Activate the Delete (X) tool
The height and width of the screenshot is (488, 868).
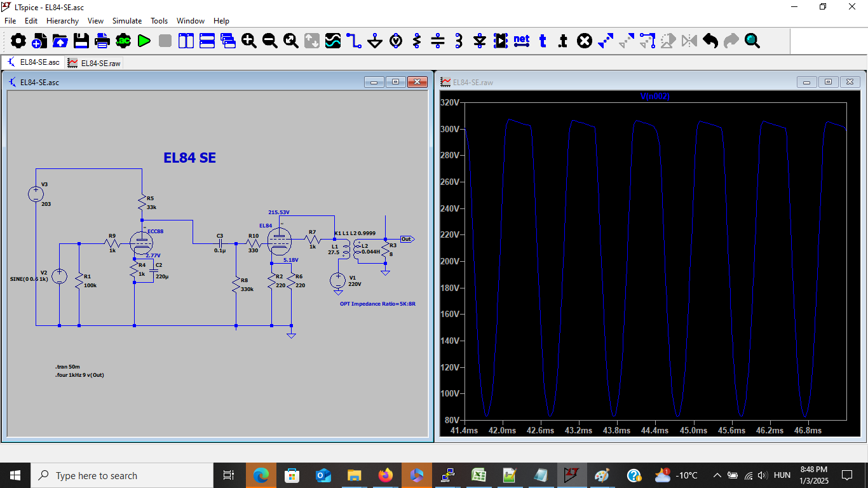coord(585,41)
